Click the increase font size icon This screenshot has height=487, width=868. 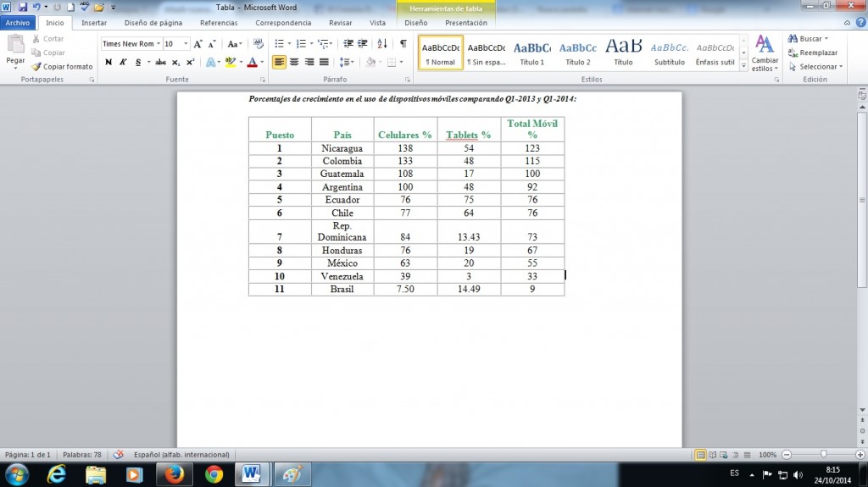click(x=198, y=43)
